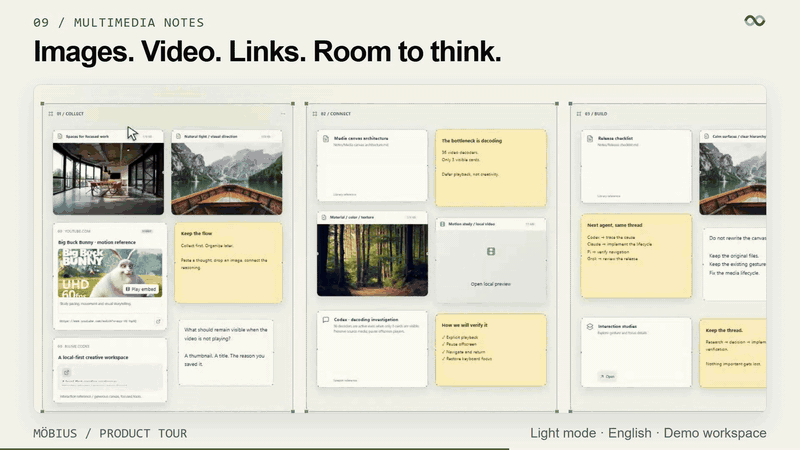
Task: Click the frame icon beside 02 / CONNECT
Action: pyautogui.click(x=315, y=114)
